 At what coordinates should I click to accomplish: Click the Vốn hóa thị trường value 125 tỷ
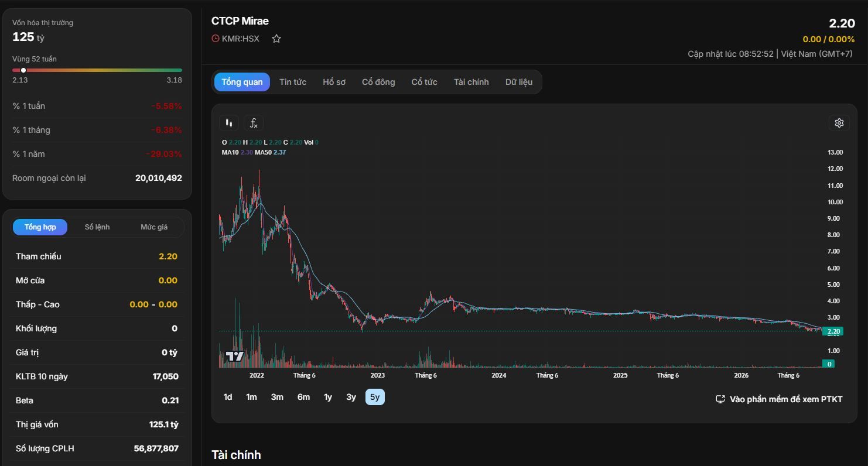tap(28, 37)
